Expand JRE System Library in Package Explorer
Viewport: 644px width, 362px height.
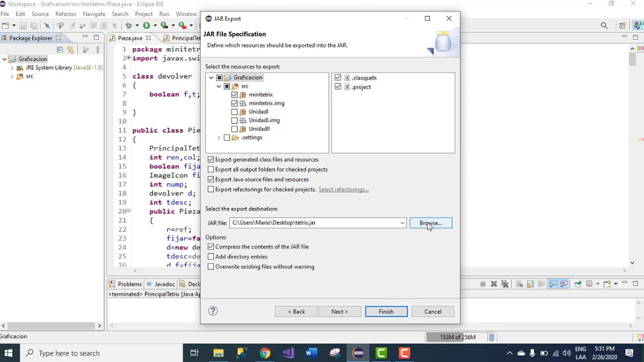pos(12,68)
